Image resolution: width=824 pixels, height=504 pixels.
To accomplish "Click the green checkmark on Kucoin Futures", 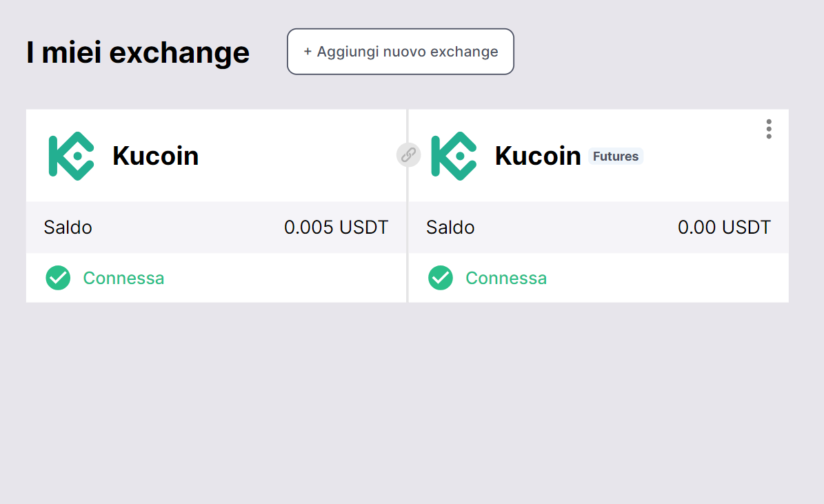I will tap(441, 278).
